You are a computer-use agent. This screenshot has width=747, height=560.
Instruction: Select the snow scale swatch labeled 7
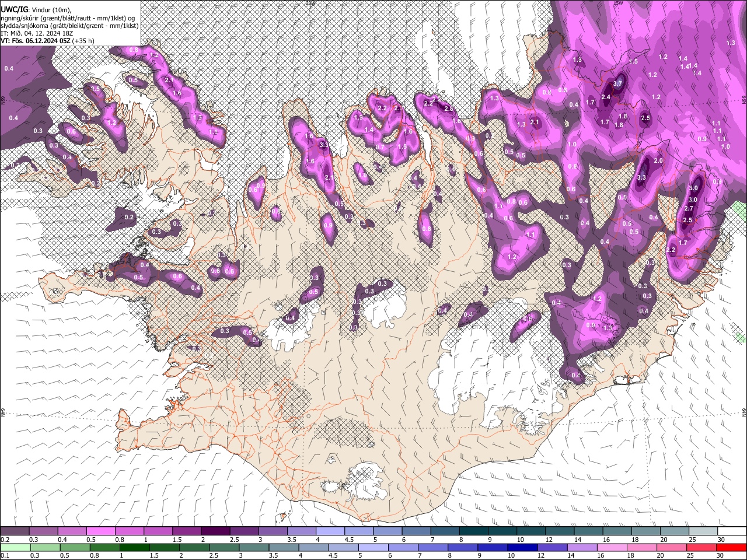(445, 531)
